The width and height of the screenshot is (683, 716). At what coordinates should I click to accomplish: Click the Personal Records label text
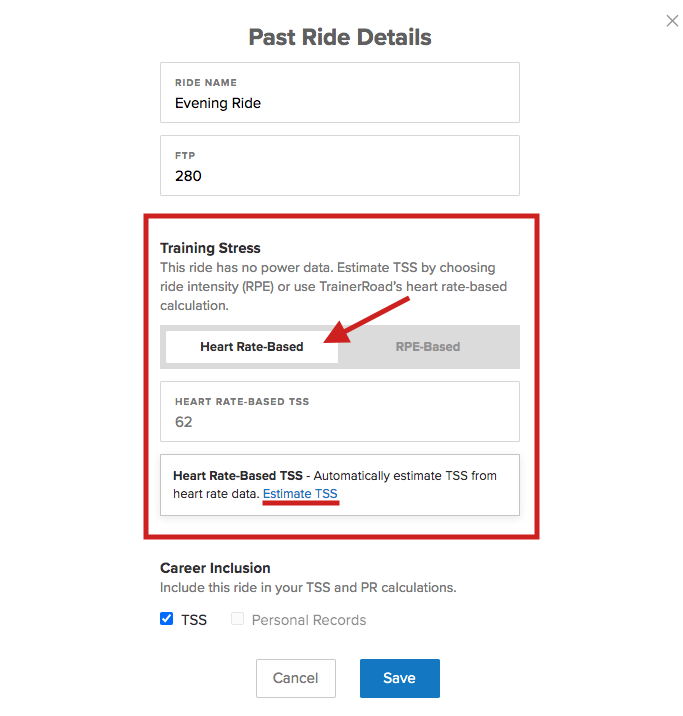309,620
